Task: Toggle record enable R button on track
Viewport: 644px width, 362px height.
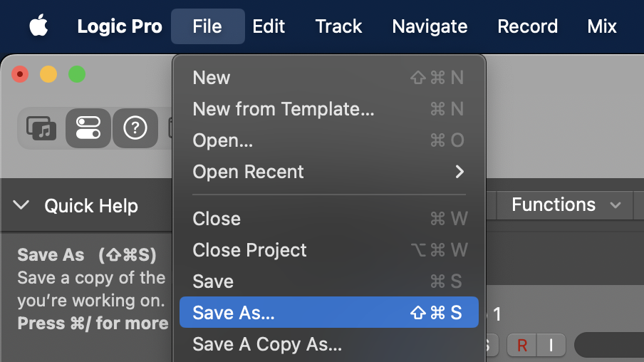Action: point(521,346)
